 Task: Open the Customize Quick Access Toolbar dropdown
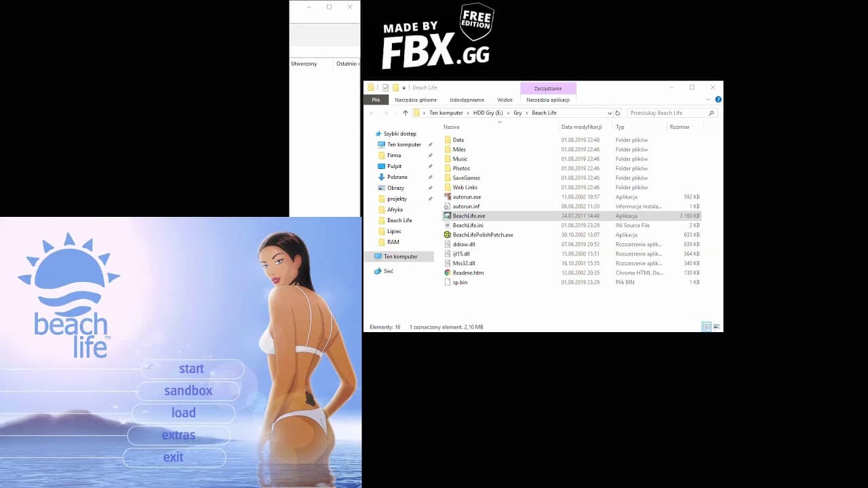[403, 87]
